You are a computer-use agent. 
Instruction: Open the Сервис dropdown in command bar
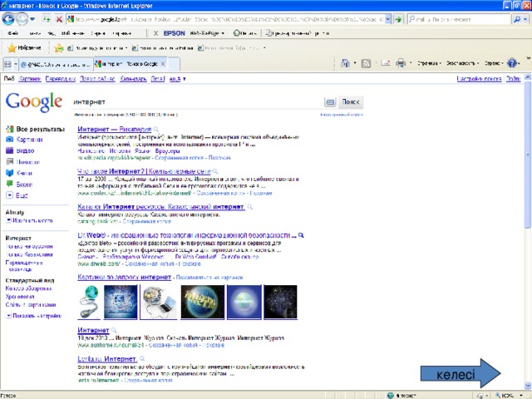pos(494,63)
